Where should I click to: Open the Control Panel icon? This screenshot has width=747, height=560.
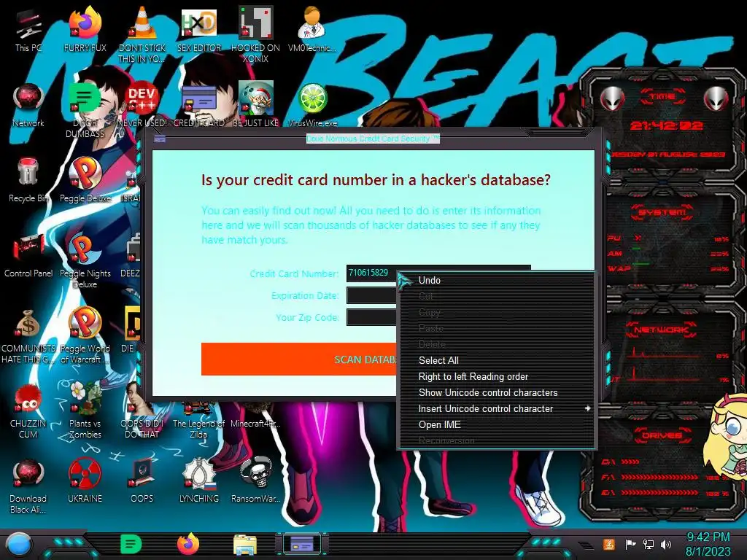[28, 255]
